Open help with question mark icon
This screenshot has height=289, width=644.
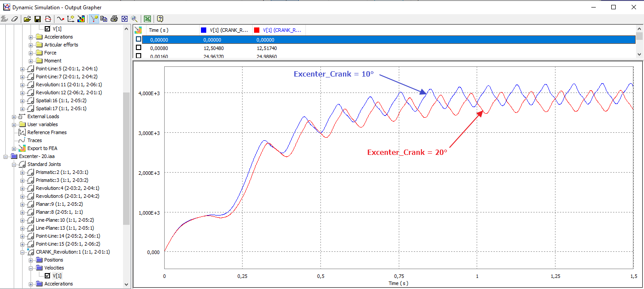tap(160, 19)
